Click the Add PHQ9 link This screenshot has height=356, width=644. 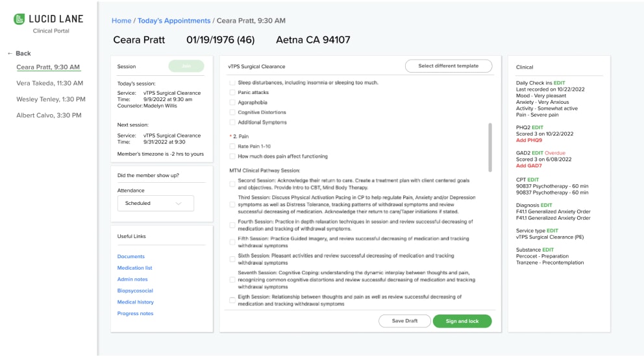[x=528, y=140]
